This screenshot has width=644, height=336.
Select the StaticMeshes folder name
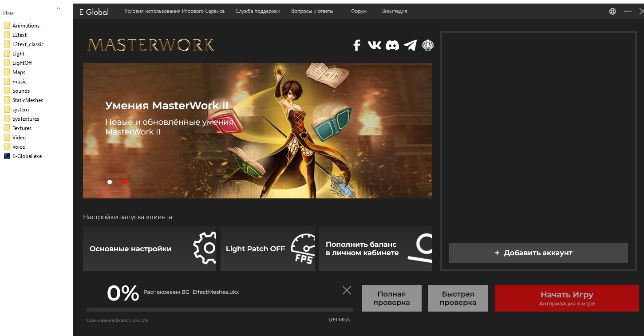28,100
